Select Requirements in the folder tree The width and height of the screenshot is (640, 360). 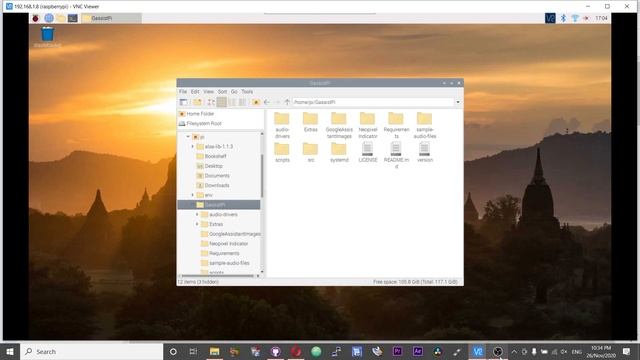pos(224,253)
